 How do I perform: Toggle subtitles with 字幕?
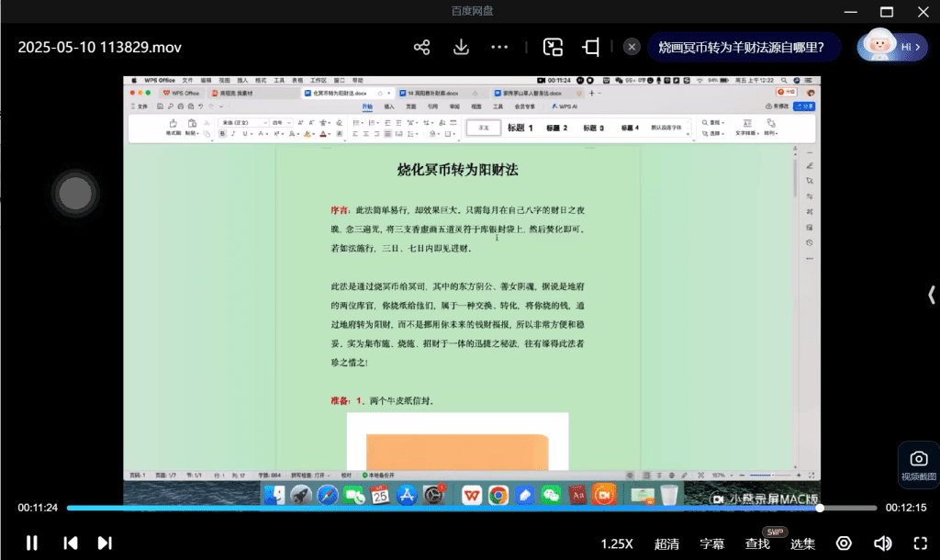click(x=712, y=543)
